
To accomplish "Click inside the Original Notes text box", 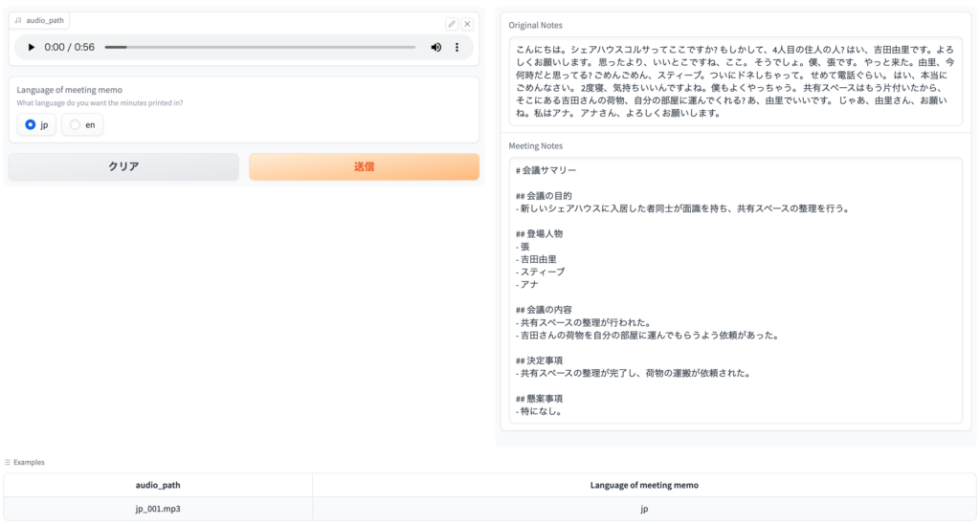I will (x=734, y=80).
